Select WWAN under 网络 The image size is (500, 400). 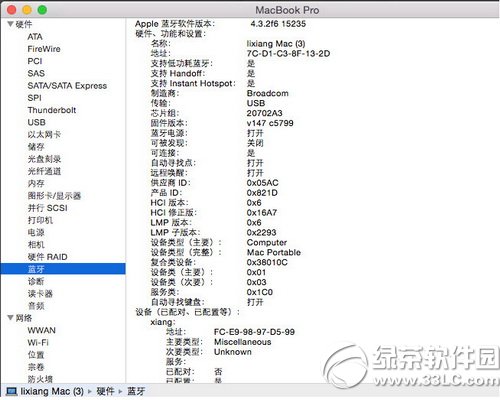pos(42,330)
